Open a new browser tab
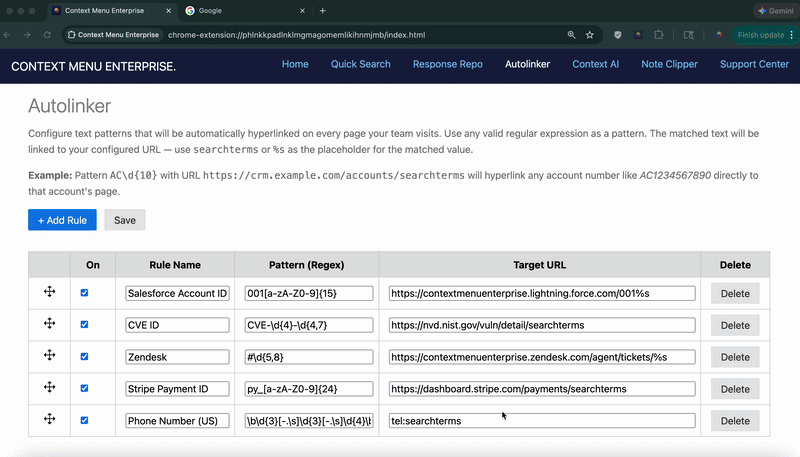The image size is (800, 457). pos(322,11)
